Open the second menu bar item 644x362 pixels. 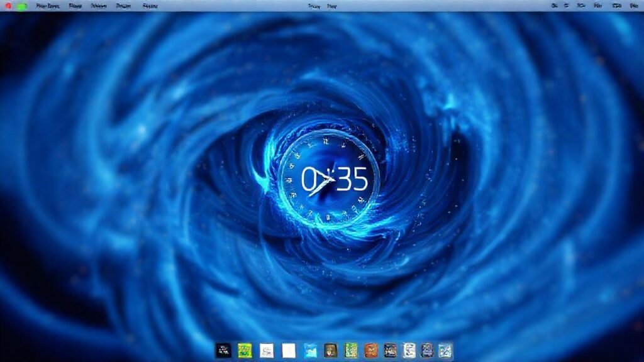click(x=75, y=6)
